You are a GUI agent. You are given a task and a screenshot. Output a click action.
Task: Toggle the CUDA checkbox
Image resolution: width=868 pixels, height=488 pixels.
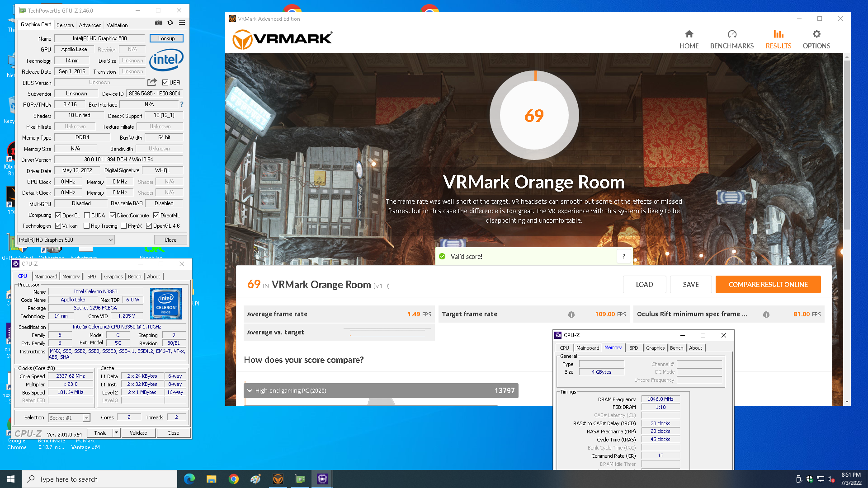[87, 215]
